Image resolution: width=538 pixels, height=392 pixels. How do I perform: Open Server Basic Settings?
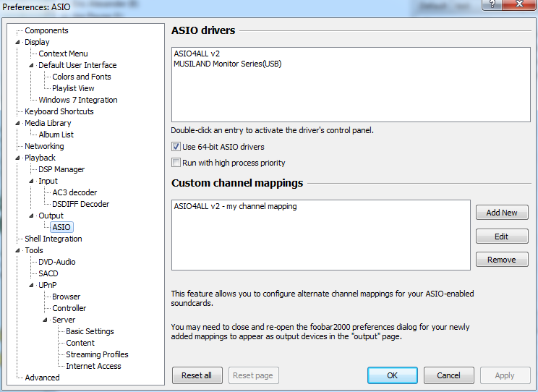(90, 331)
